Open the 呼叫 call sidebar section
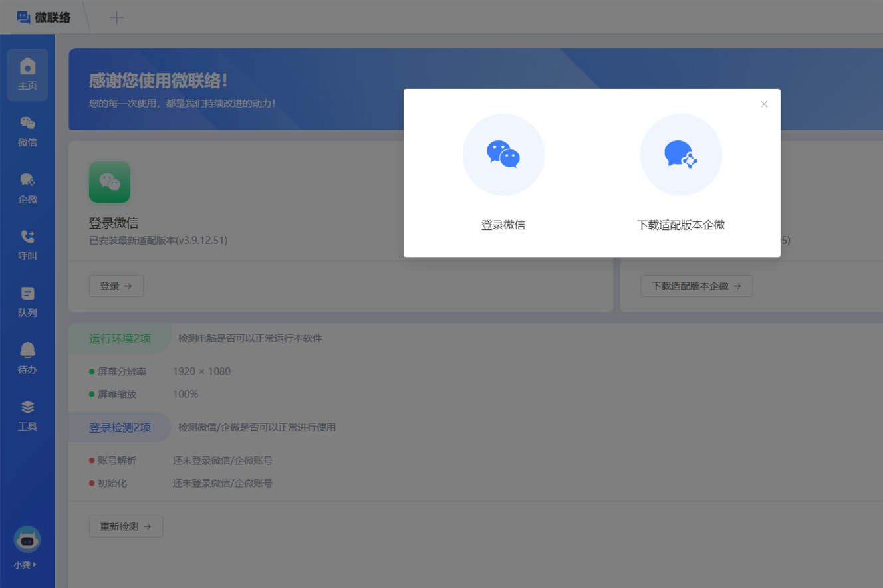 pos(27,245)
